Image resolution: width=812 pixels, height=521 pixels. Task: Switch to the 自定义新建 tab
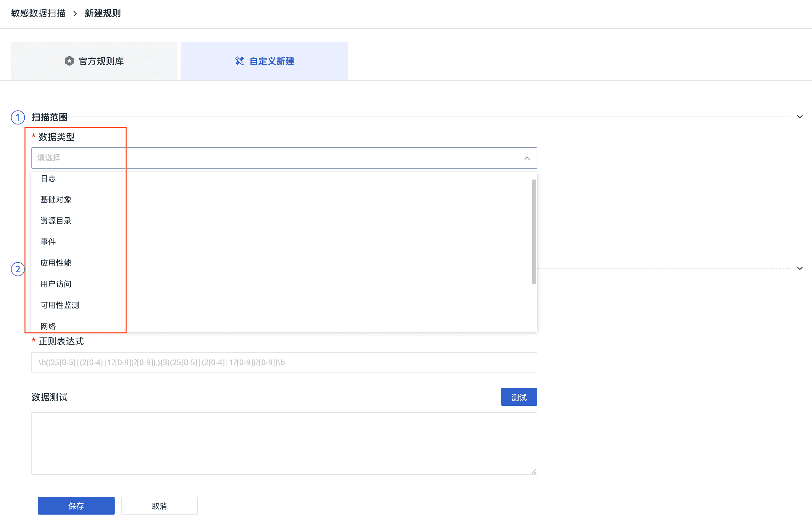click(x=264, y=61)
